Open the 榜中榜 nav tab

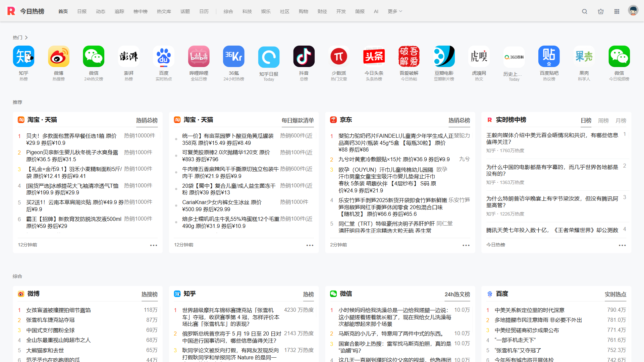pyautogui.click(x=141, y=11)
